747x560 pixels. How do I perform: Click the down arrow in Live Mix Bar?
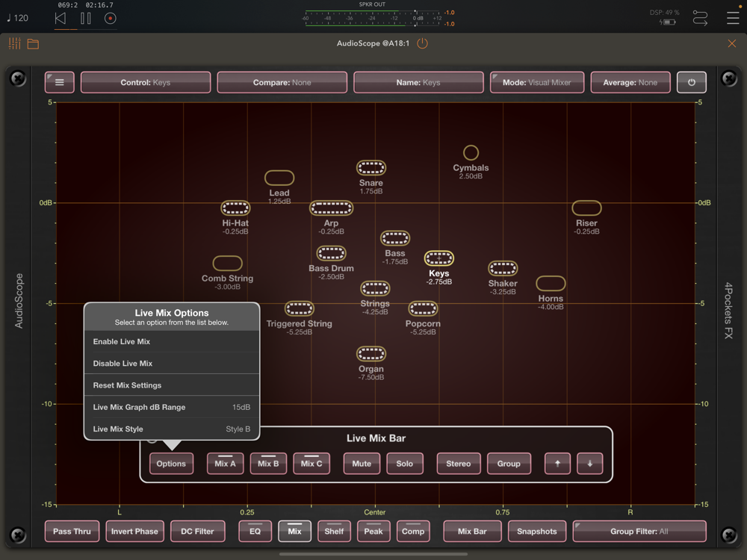pos(590,464)
